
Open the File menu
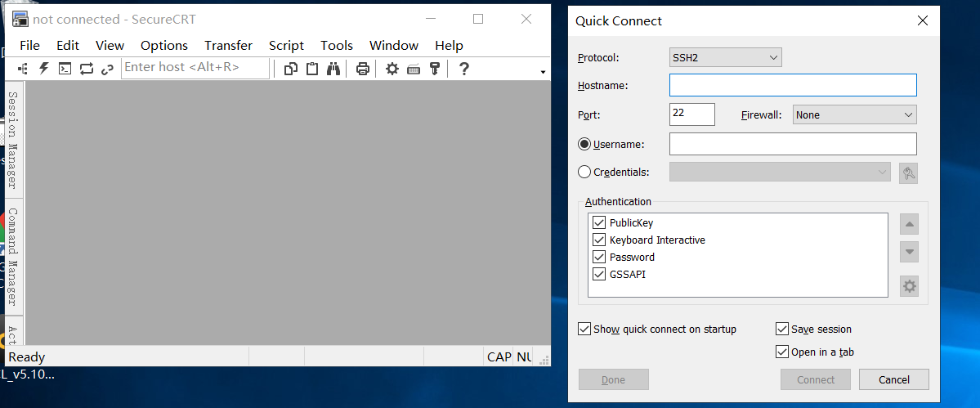[29, 46]
